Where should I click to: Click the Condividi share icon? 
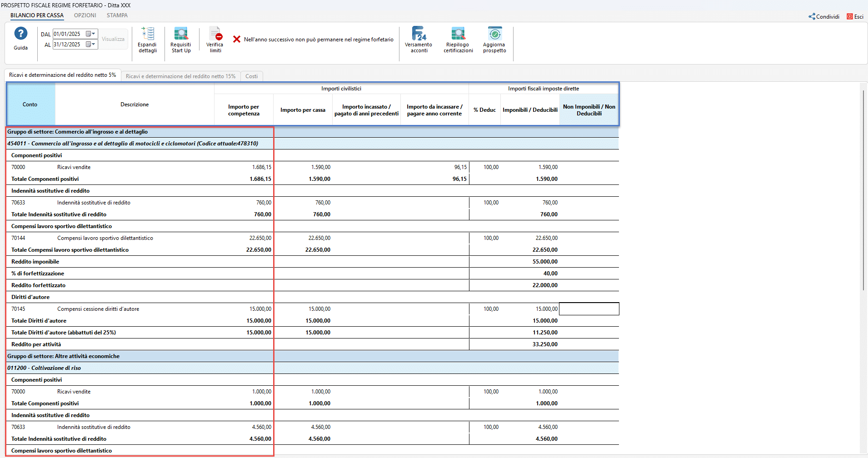pyautogui.click(x=824, y=16)
